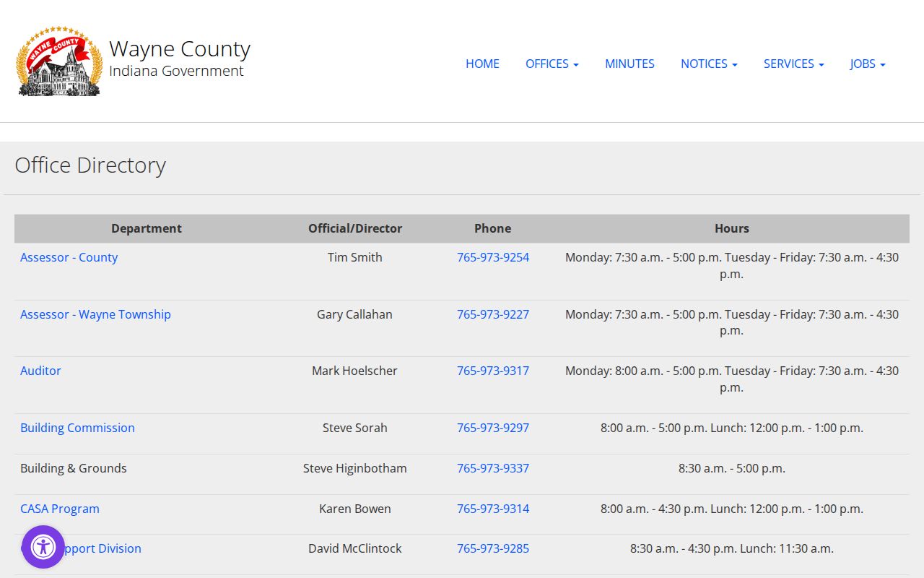The height and width of the screenshot is (578, 924).
Task: Open the accessibility options widget
Action: click(43, 547)
